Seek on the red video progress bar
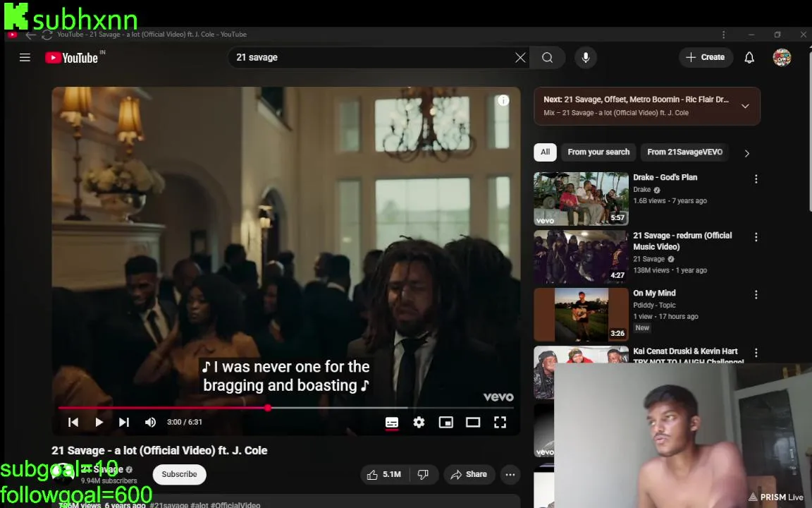Screen dimensions: 812x508 [286, 408]
